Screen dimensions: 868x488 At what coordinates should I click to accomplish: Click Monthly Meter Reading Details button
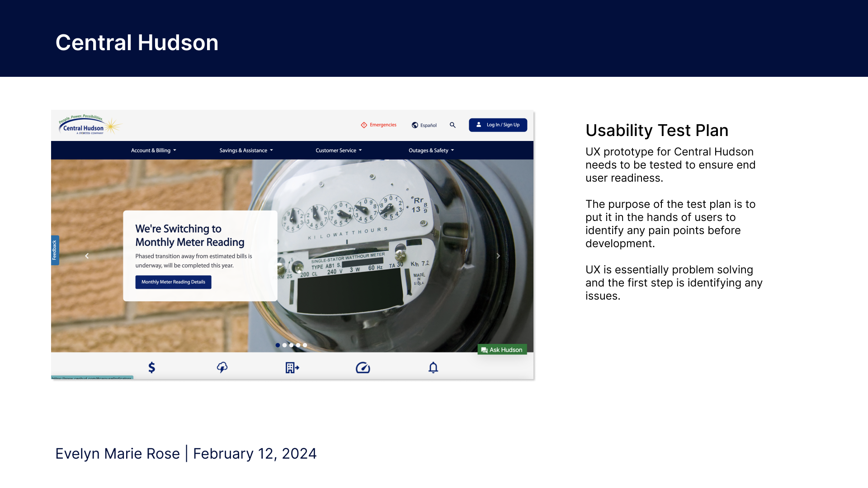pyautogui.click(x=173, y=282)
